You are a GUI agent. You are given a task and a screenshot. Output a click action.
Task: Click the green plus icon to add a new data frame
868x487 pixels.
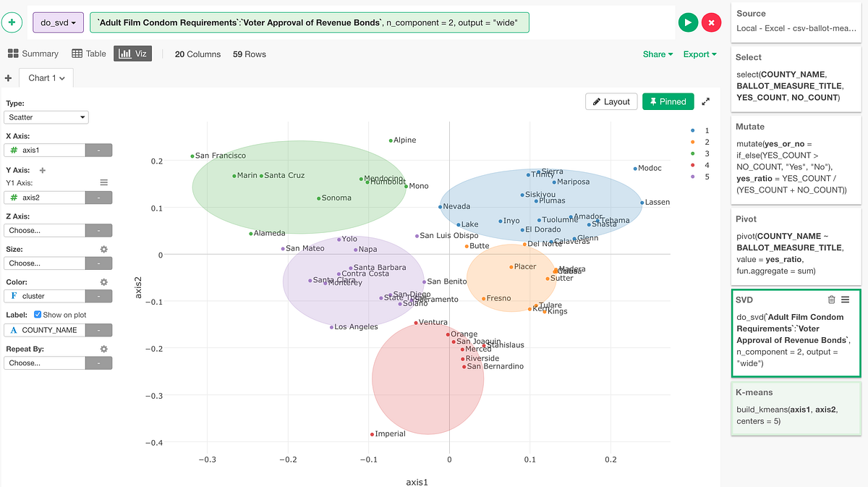pyautogui.click(x=12, y=22)
